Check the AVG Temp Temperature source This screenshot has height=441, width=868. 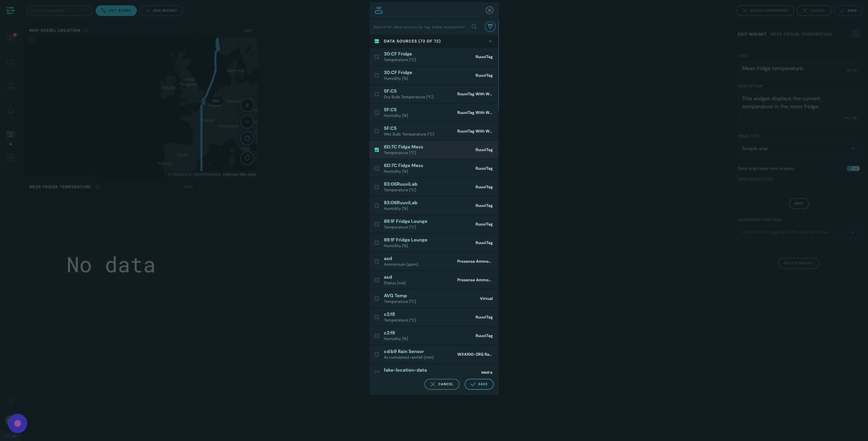coord(376,299)
